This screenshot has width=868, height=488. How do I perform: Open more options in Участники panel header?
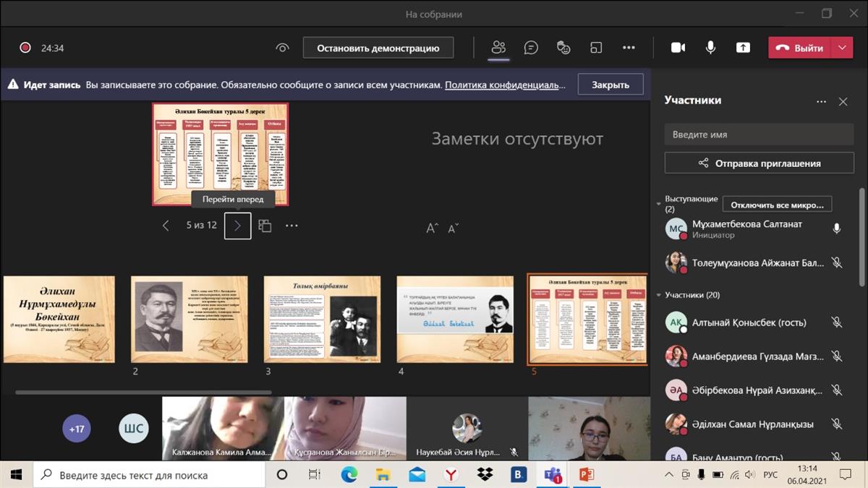[821, 102]
